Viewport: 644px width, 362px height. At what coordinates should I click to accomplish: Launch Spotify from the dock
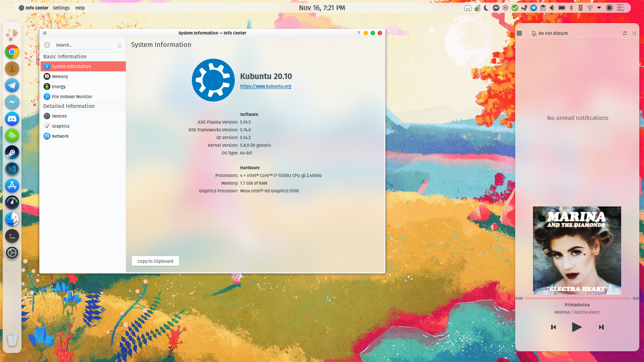(12, 136)
